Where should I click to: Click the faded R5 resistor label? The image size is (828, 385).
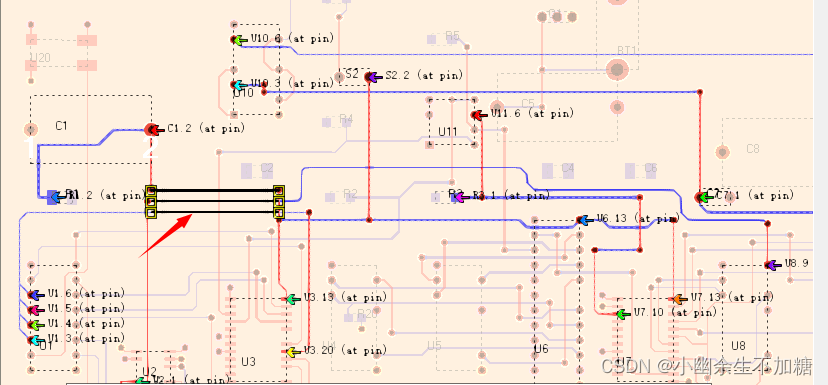(x=453, y=35)
